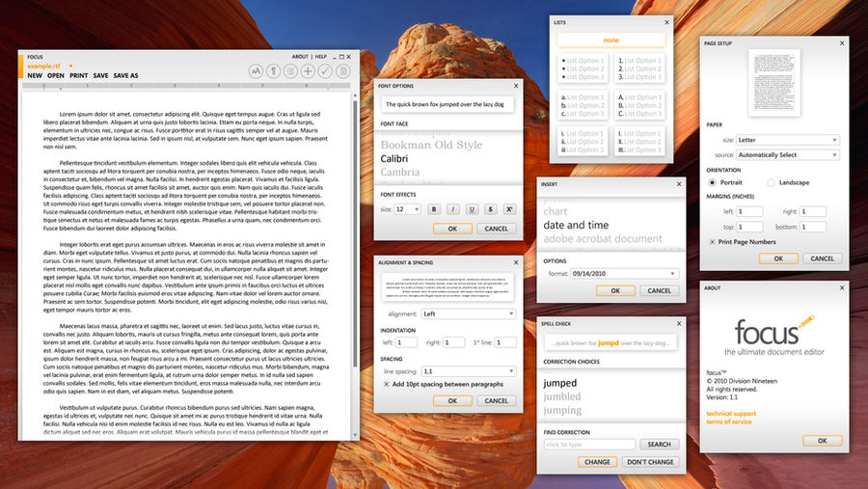The height and width of the screenshot is (489, 868).
Task: Open the lists tool icon
Action: (x=290, y=71)
